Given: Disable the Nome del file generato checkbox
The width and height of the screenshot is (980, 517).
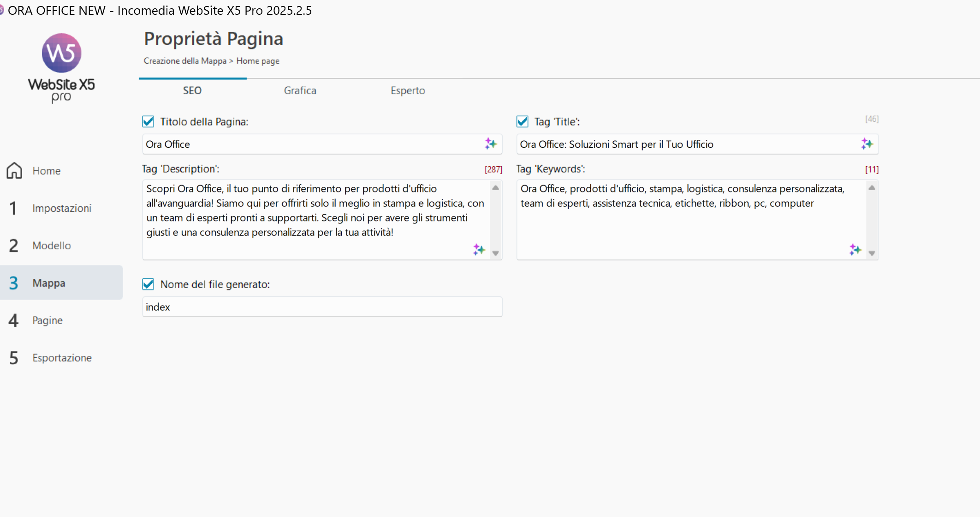Looking at the screenshot, I should coord(148,284).
